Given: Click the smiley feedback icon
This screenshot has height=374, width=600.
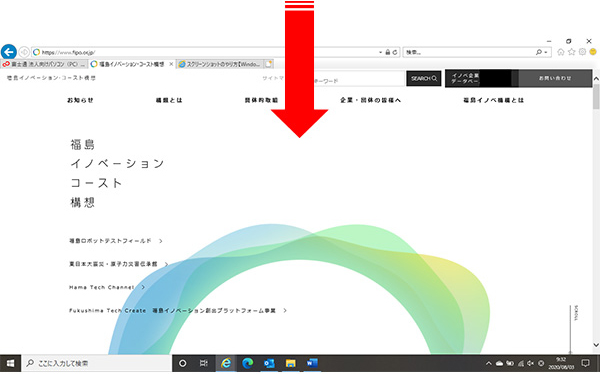Looking at the screenshot, I should pyautogui.click(x=593, y=52).
